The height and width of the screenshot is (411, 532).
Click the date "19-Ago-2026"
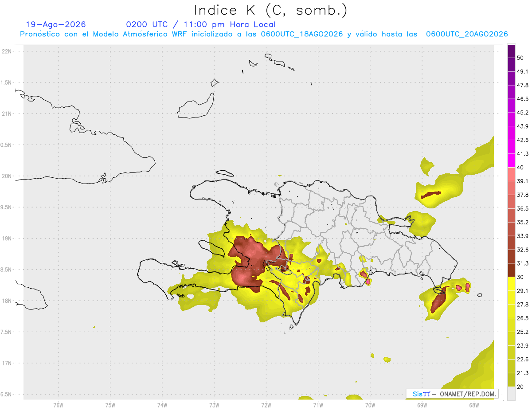[56, 24]
